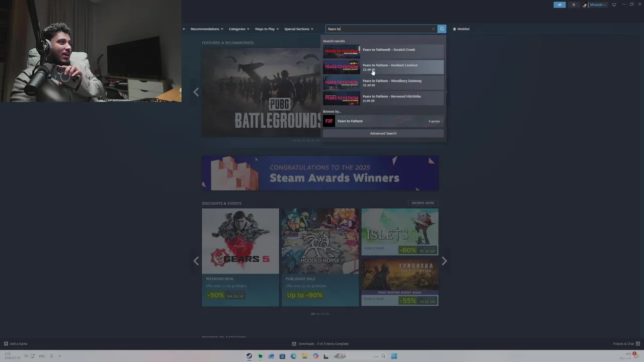Expand the Recommendations menu
644x362 pixels.
(x=206, y=29)
